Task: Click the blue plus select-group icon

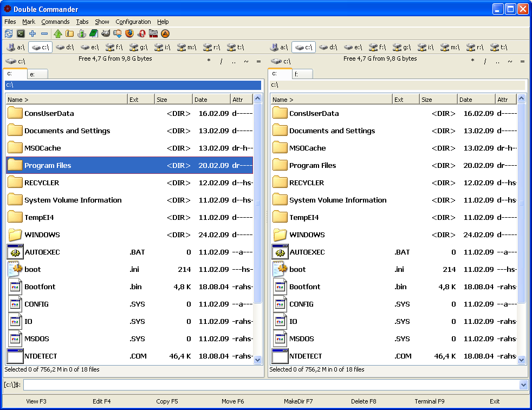Action: pos(33,34)
